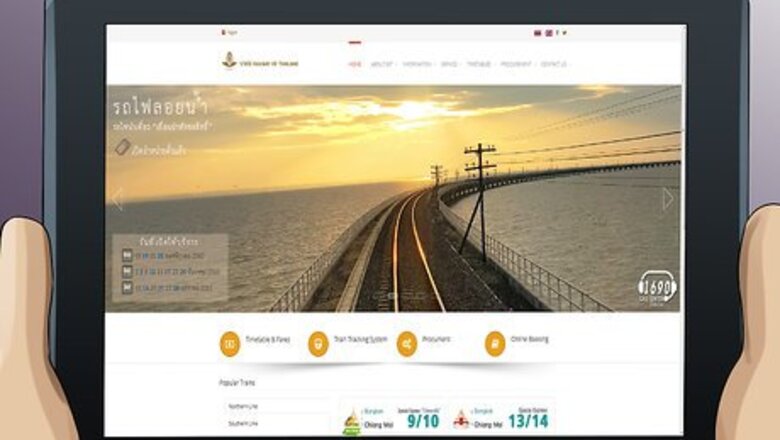Open the Contact Us navigation menu
The height and width of the screenshot is (440, 780).
(554, 63)
